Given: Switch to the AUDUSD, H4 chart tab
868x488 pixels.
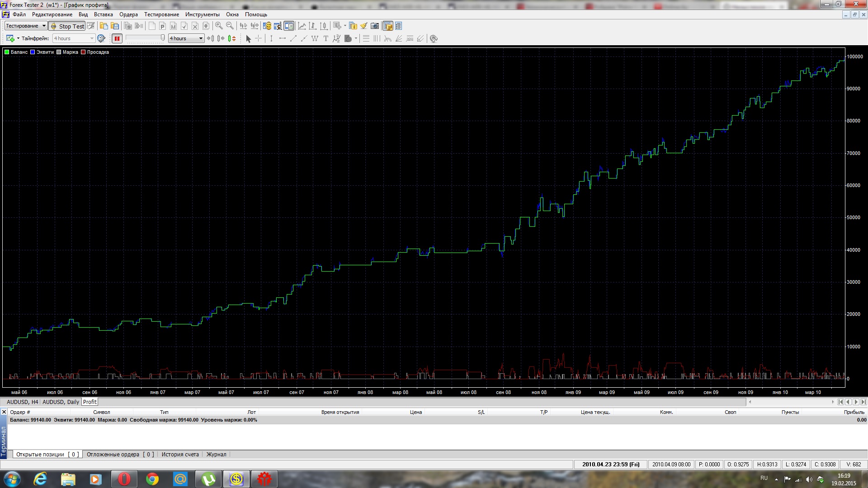Looking at the screenshot, I should (22, 402).
